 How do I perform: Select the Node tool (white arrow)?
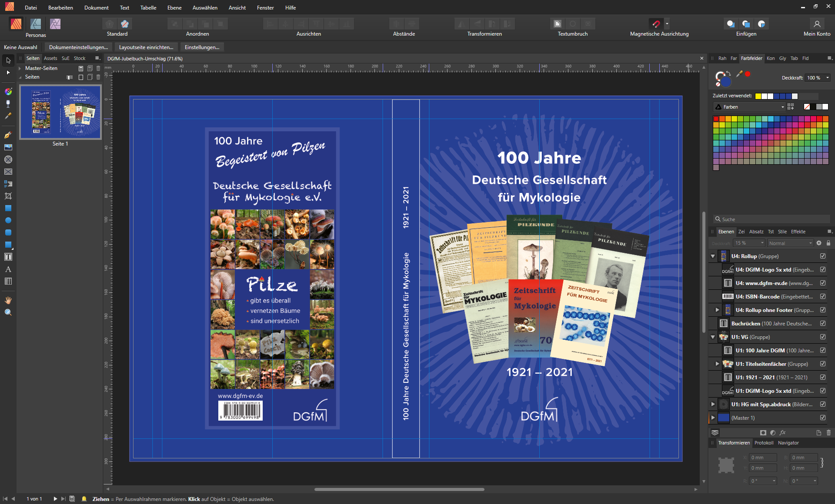tap(8, 73)
